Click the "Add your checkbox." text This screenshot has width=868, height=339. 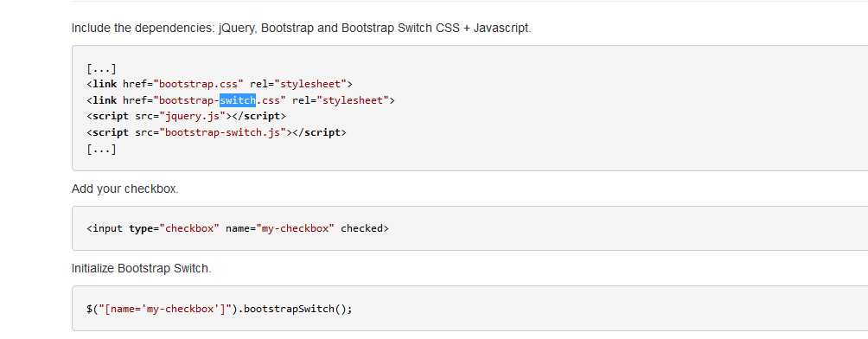[125, 189]
